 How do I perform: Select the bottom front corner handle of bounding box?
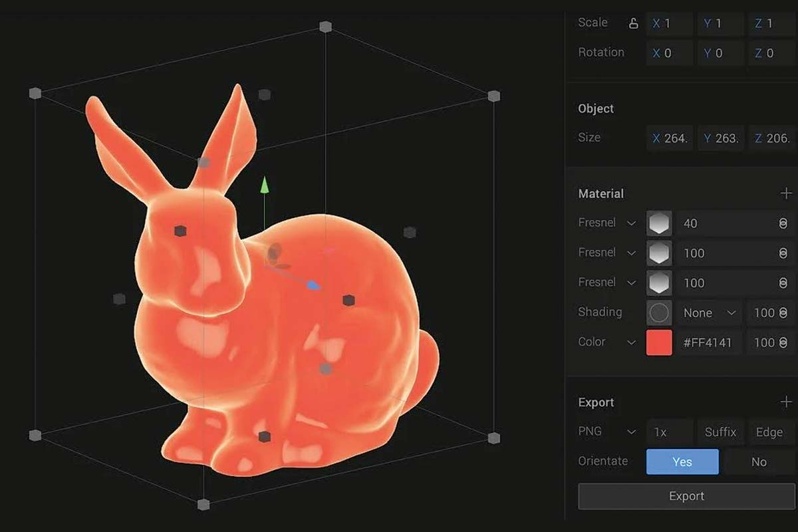point(203,504)
